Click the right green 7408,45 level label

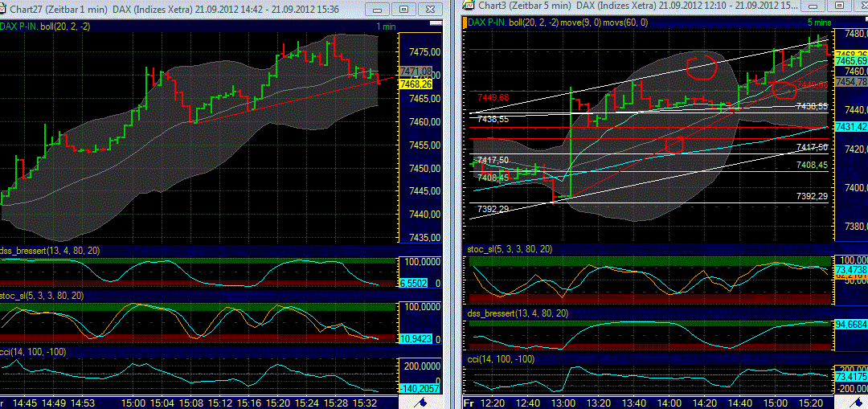pos(812,165)
